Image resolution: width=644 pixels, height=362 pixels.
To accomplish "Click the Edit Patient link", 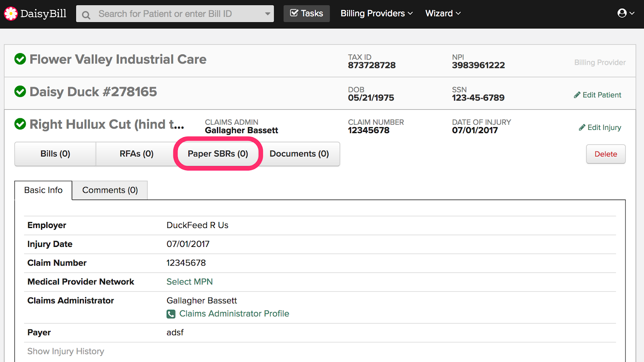I will [x=598, y=95].
